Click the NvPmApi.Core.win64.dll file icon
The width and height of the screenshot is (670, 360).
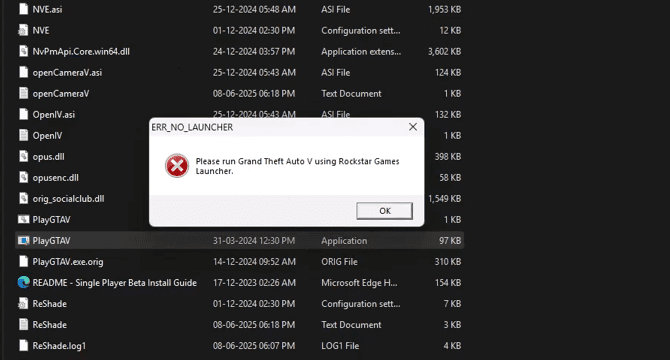24,51
